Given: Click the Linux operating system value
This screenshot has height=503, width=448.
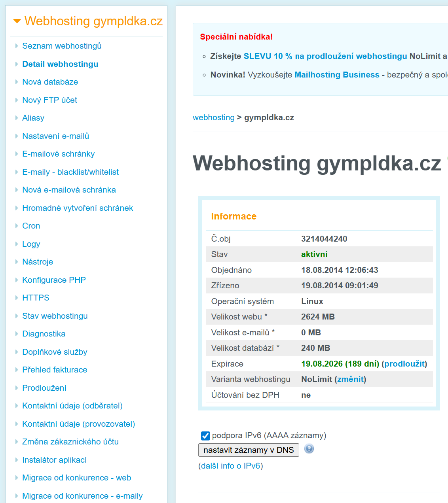Looking at the screenshot, I should click(312, 301).
